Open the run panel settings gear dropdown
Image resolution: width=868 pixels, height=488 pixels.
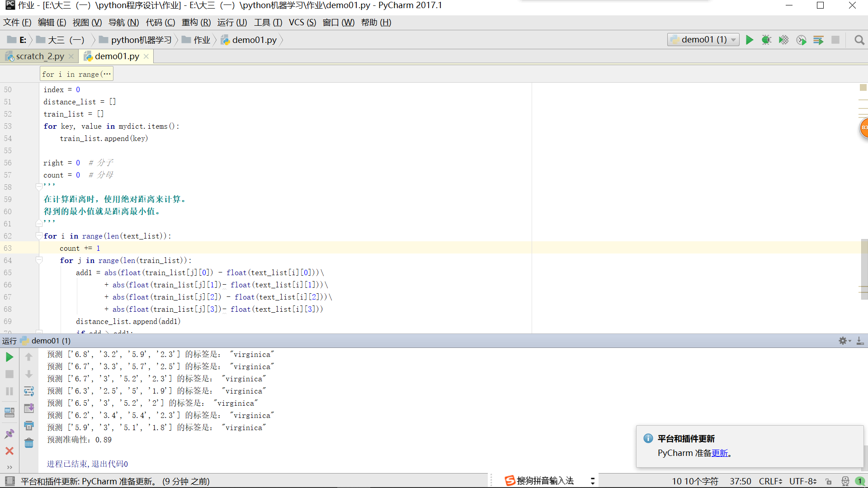click(x=844, y=341)
